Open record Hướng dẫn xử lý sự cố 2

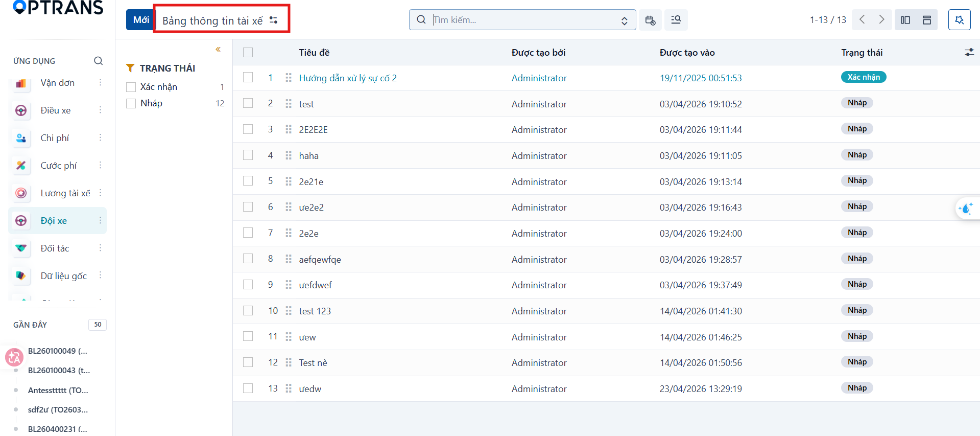coord(348,78)
